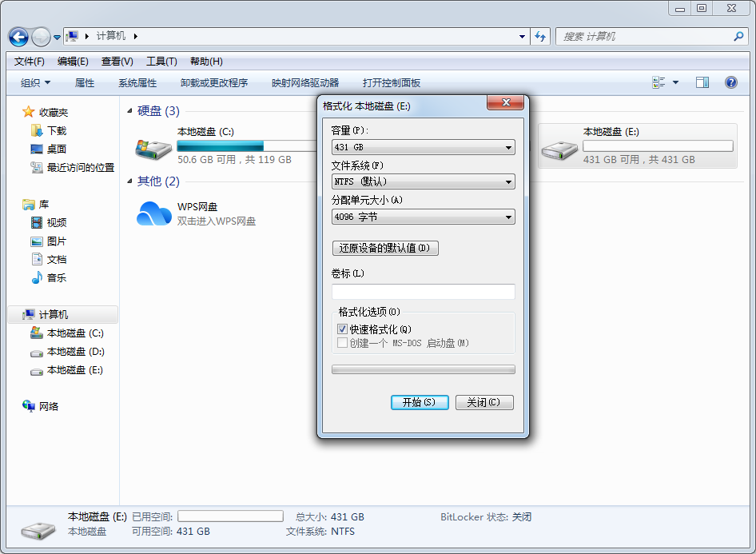Open 分配单元大小 4096 字节 dropdown
This screenshot has width=756, height=554.
tap(423, 217)
